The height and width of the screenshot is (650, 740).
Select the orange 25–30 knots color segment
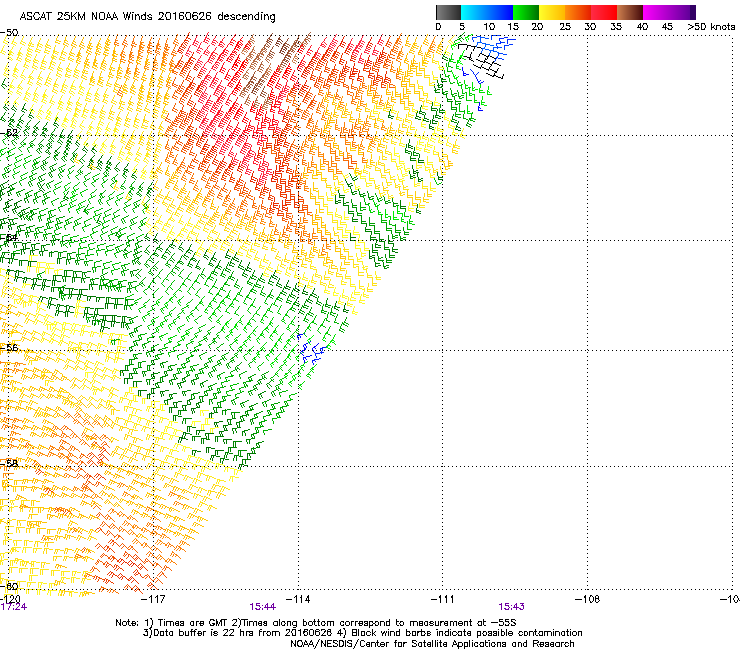578,12
